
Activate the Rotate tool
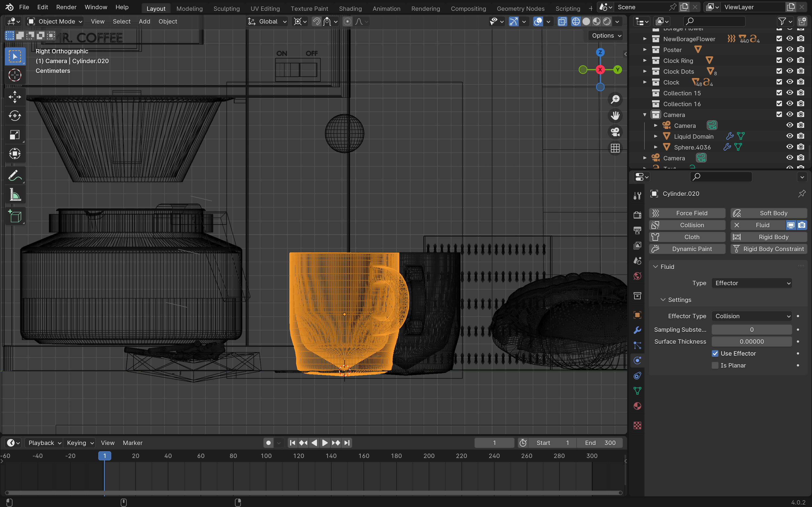tap(15, 116)
